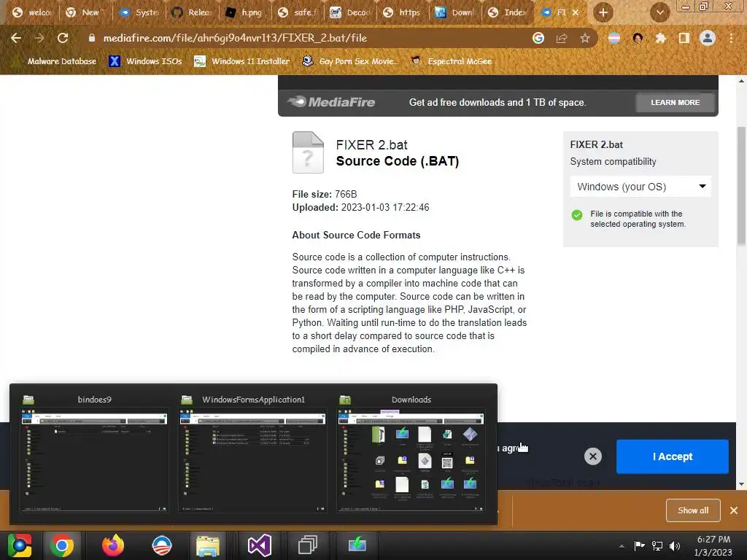Image resolution: width=747 pixels, height=560 pixels.
Task: Open a new browser tab
Action: pyautogui.click(x=603, y=12)
